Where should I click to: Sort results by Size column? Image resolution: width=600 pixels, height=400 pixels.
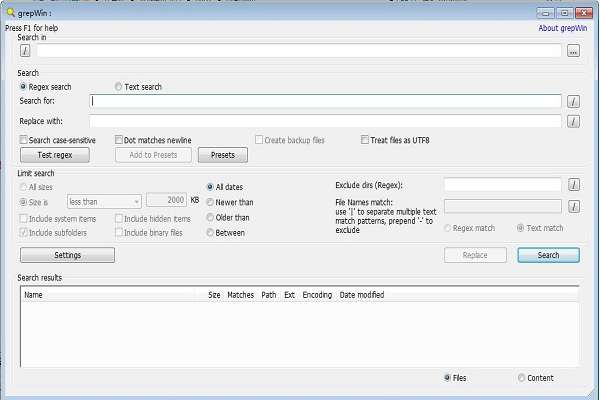click(214, 295)
